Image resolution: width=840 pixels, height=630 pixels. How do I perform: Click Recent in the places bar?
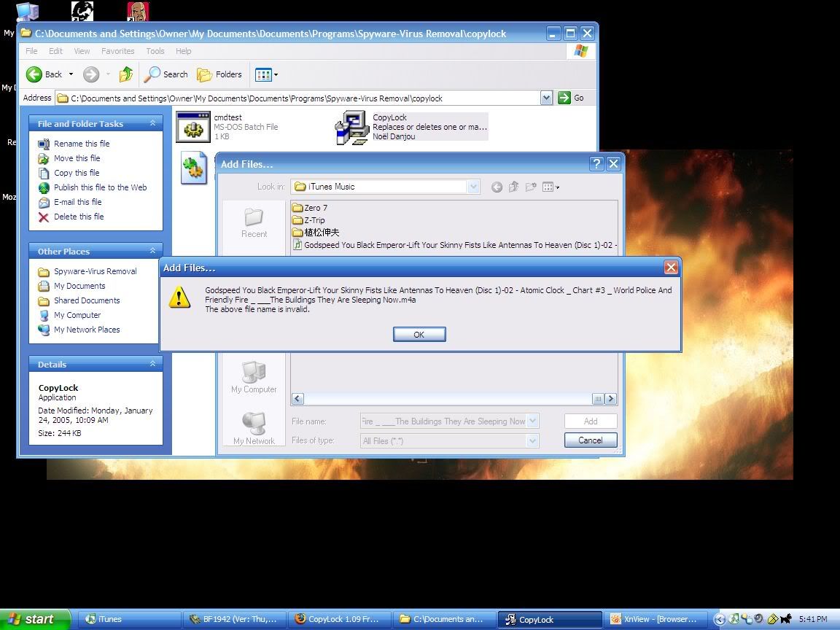click(x=254, y=223)
